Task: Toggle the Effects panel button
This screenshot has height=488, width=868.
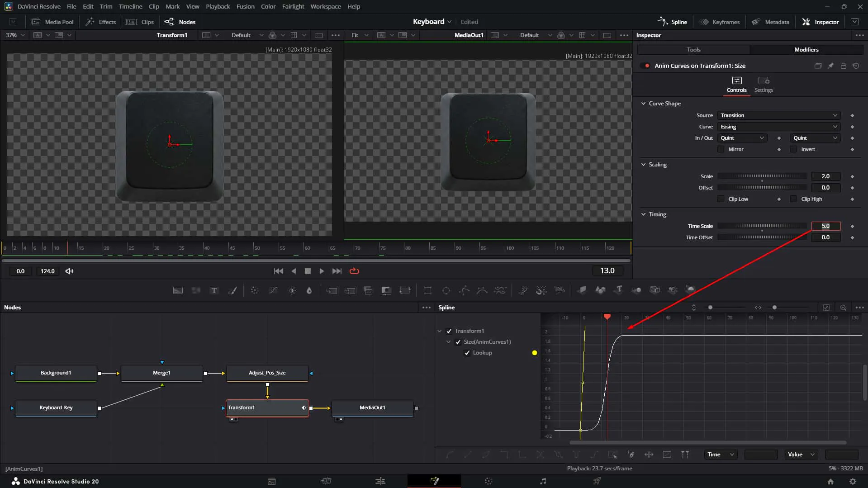Action: [101, 22]
